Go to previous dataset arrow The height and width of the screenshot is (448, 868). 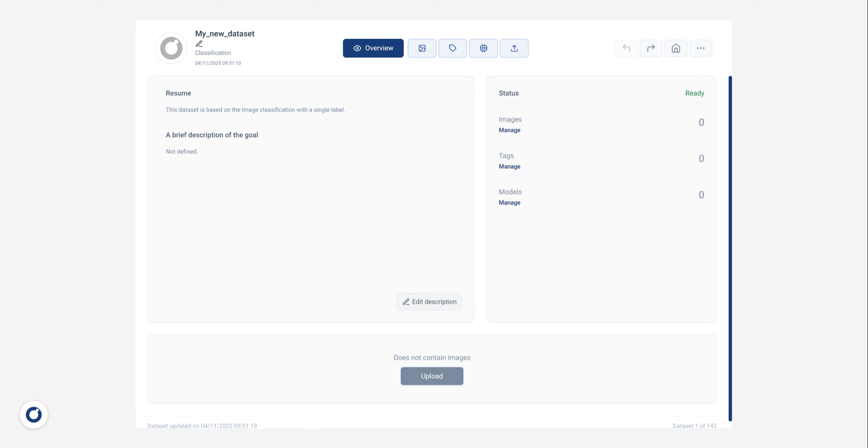[626, 48]
